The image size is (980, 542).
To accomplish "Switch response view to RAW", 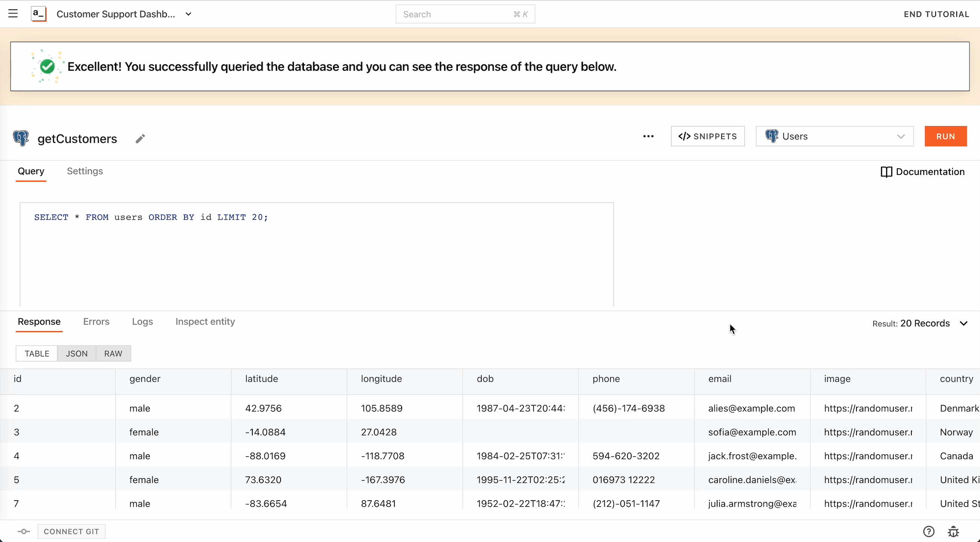I will click(x=113, y=353).
